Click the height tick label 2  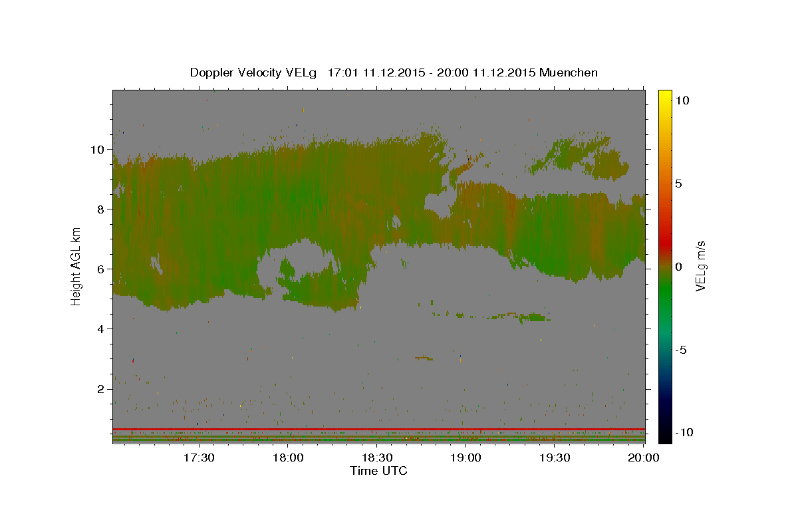click(x=101, y=389)
